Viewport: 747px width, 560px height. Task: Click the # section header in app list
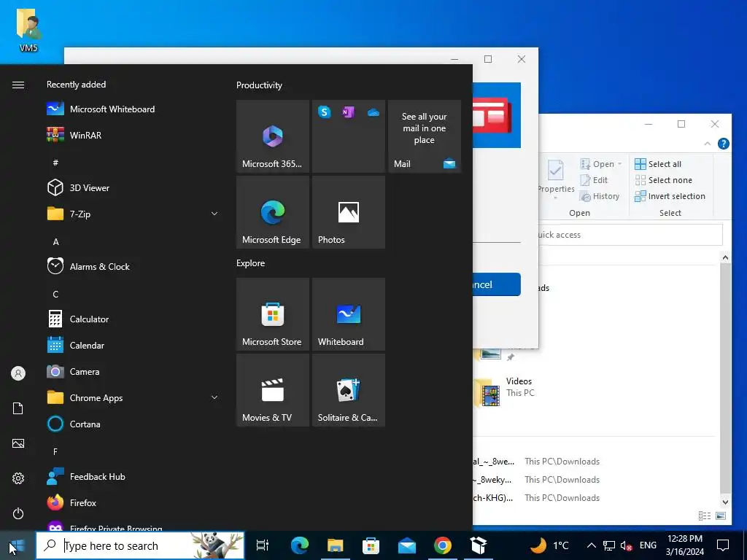[x=55, y=163]
